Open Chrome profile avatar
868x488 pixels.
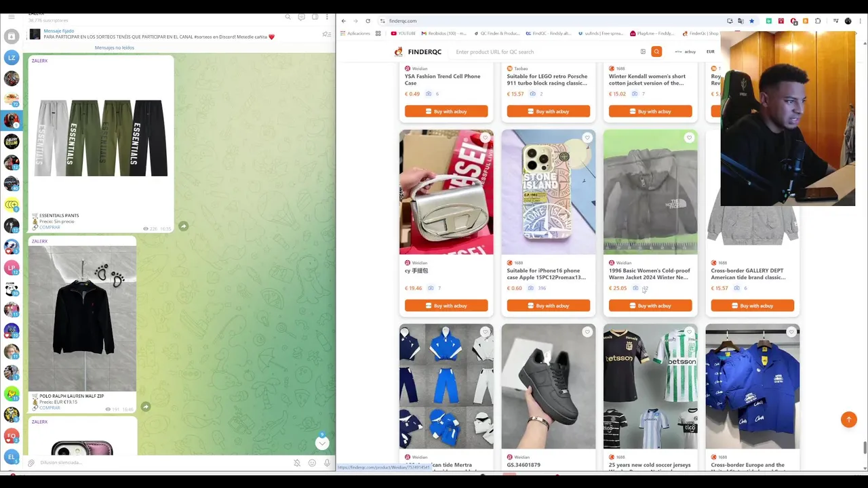848,21
